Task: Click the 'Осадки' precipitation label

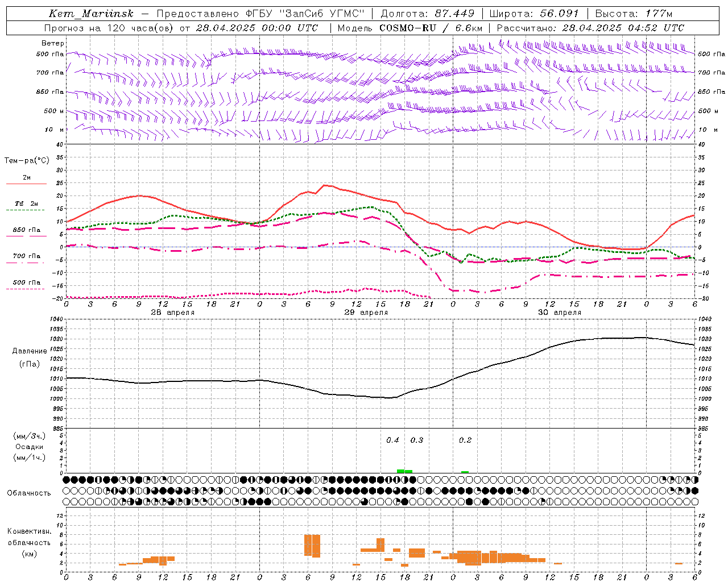Action: click(x=30, y=447)
